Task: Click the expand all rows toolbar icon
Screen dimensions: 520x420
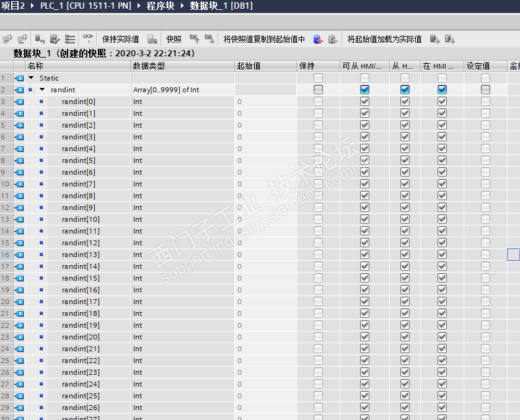Action: (70, 39)
